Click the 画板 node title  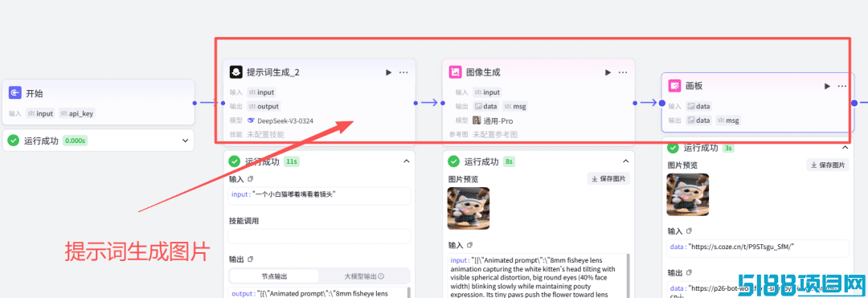[x=694, y=86]
